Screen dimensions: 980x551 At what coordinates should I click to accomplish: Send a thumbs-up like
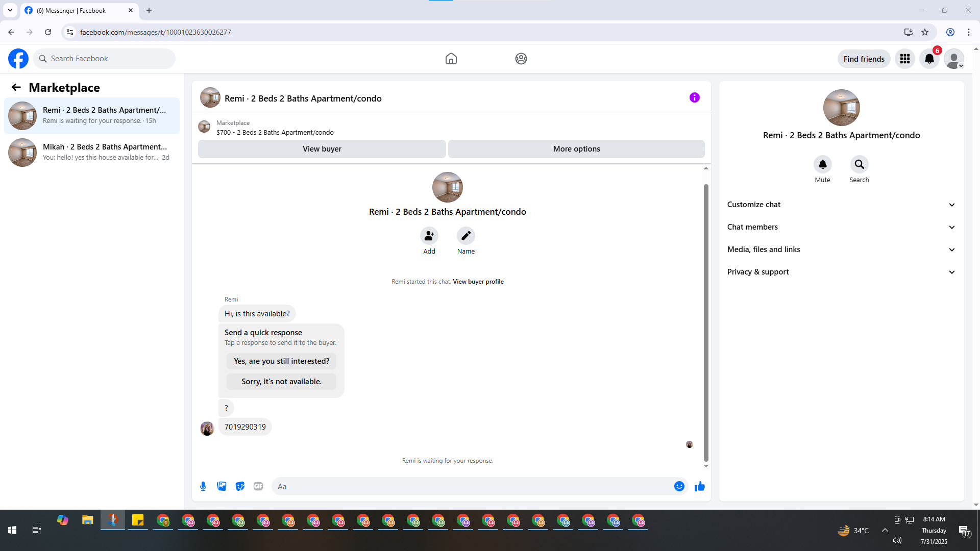click(699, 486)
